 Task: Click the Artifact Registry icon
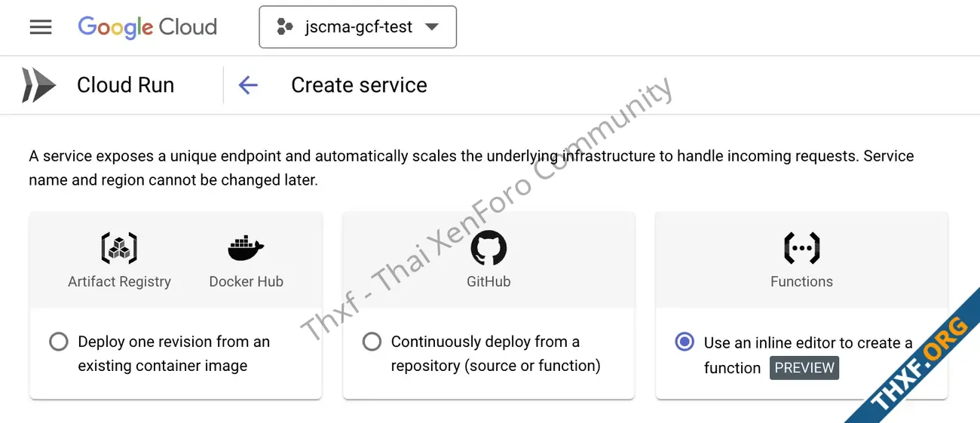point(119,247)
